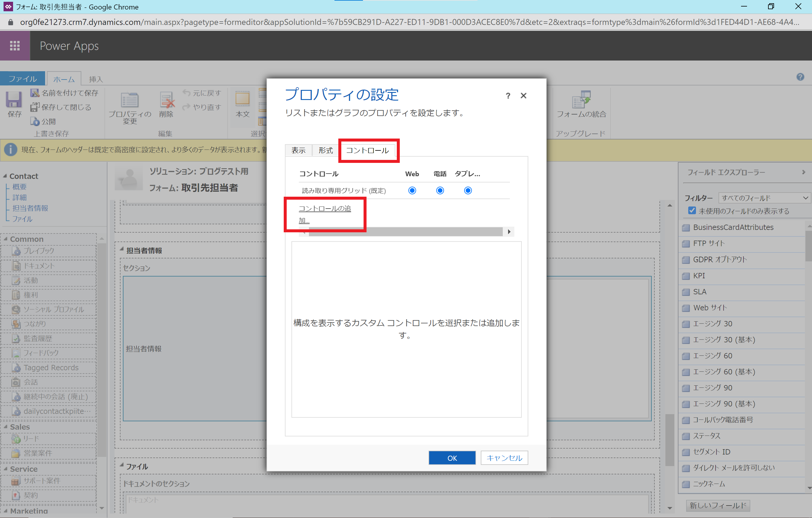The image size is (812, 518).
Task: Click the ソーシャル プロファイル item icon
Action: click(16, 309)
